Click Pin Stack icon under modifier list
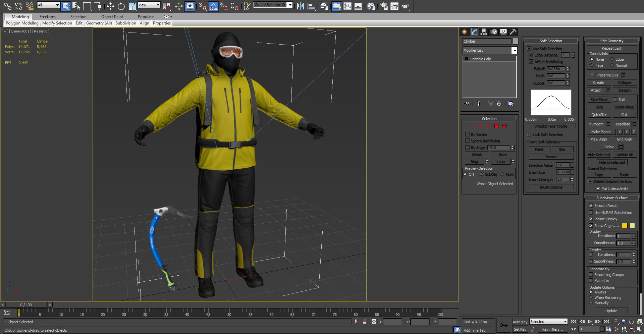 click(467, 104)
